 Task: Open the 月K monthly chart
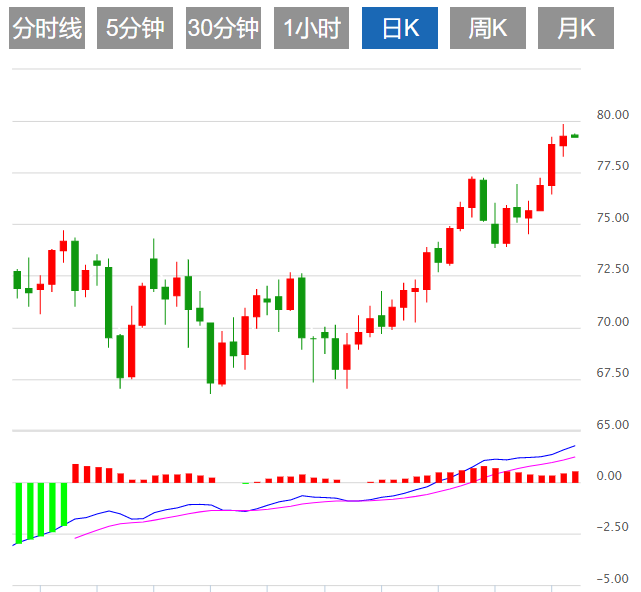click(x=575, y=28)
